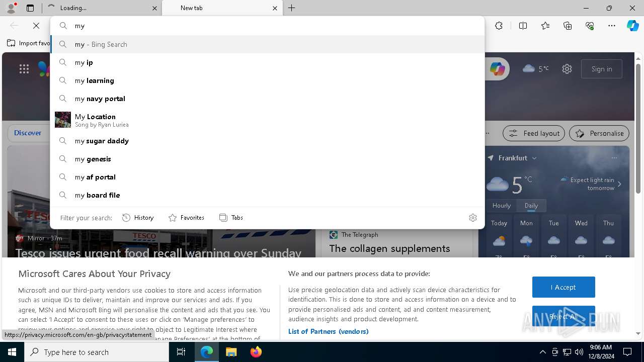Choose the 'my navy portal' suggestion
Viewport: 644px width, 362px height.
[268, 99]
